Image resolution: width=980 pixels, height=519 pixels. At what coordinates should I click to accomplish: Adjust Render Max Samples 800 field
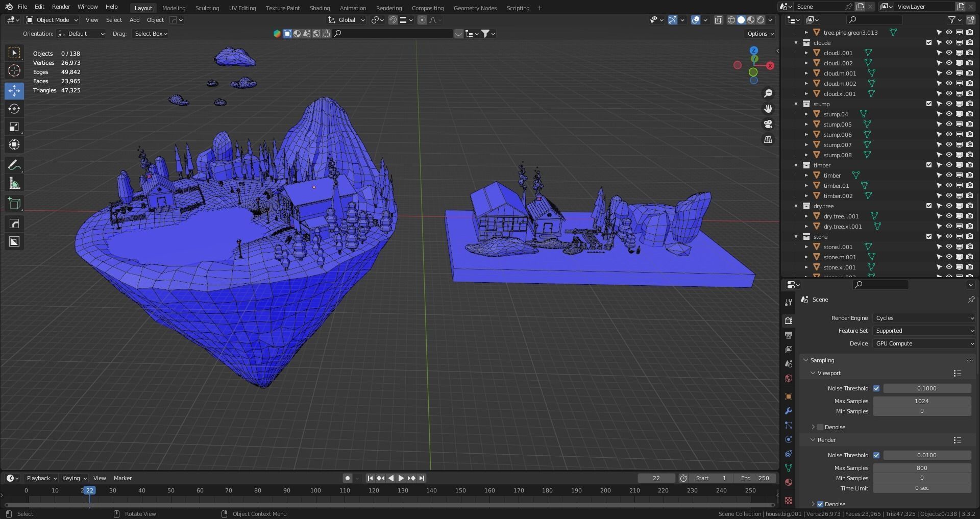point(922,468)
